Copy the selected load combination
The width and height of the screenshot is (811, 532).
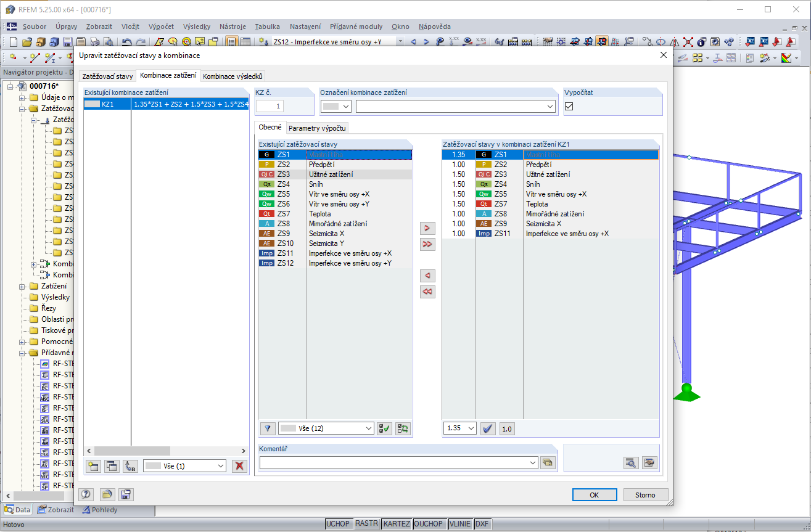[112, 466]
